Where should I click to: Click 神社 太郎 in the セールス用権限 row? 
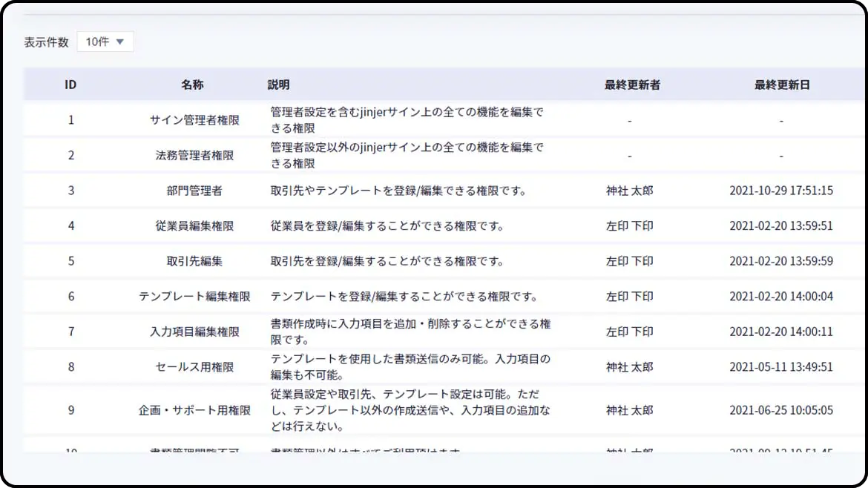(629, 367)
